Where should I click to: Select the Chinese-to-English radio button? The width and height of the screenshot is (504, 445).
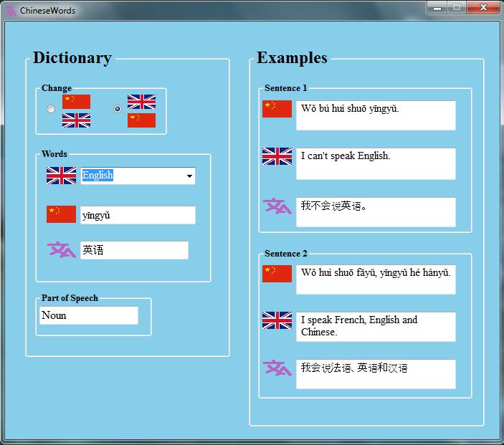click(x=51, y=109)
